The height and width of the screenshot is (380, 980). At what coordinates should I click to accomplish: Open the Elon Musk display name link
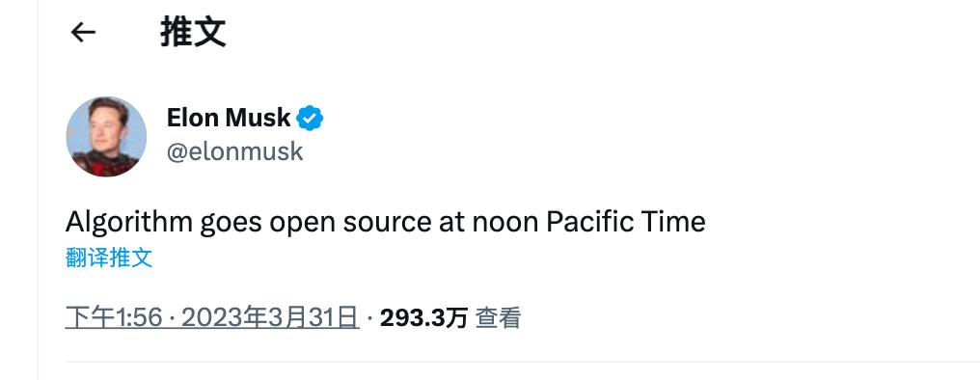[x=229, y=118]
